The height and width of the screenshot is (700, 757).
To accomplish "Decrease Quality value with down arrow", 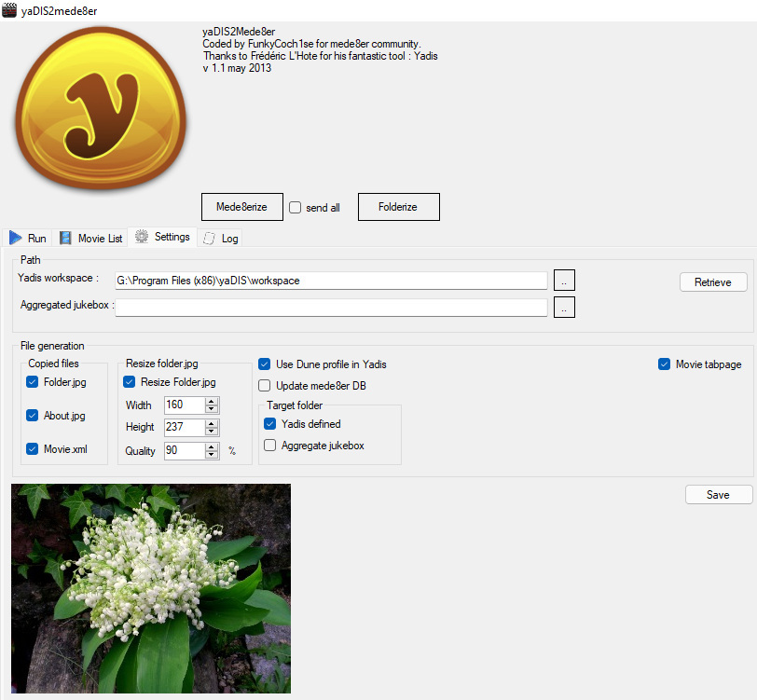I will coord(211,454).
